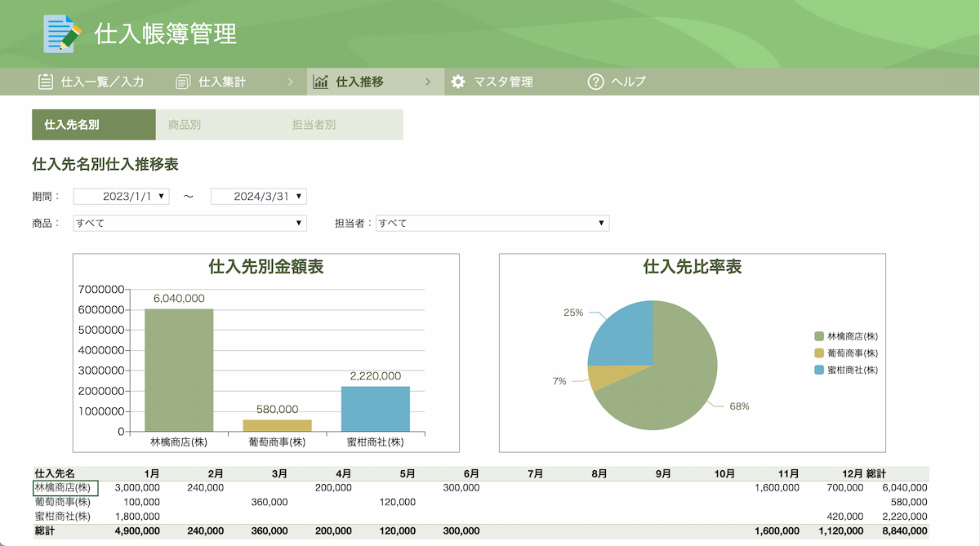Expand the 商品 filter dropdown
Screen dimensions: 980x546
click(299, 223)
